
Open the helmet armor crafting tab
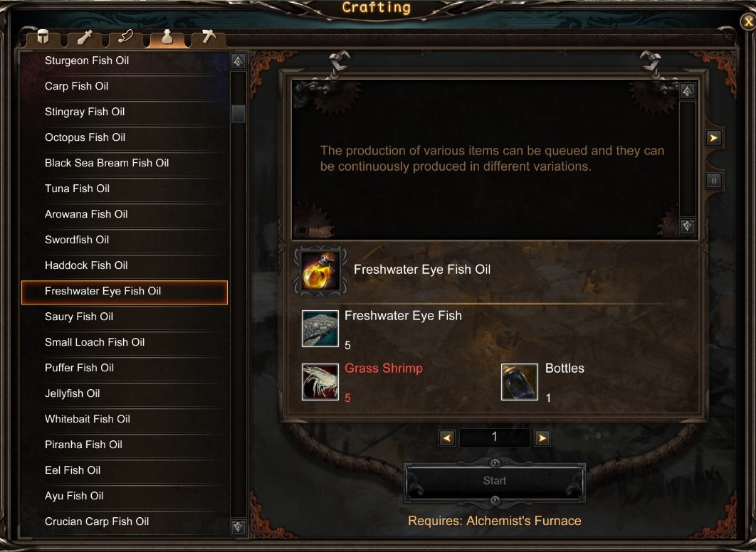pyautogui.click(x=43, y=37)
